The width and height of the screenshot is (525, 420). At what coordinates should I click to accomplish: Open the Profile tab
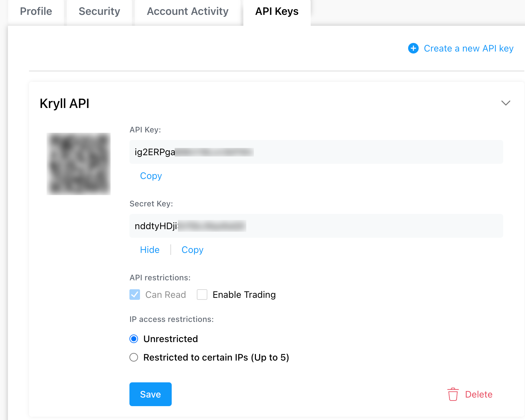tap(36, 12)
